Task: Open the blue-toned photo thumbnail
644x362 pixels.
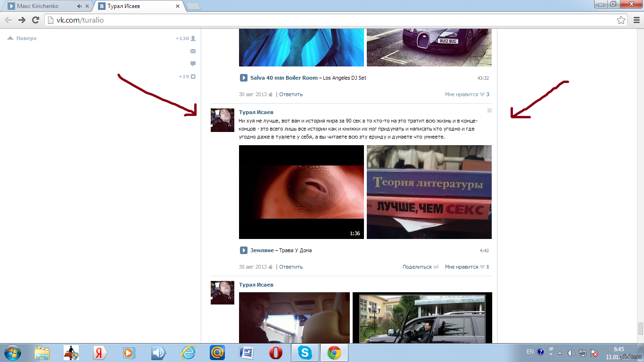Action: (301, 48)
